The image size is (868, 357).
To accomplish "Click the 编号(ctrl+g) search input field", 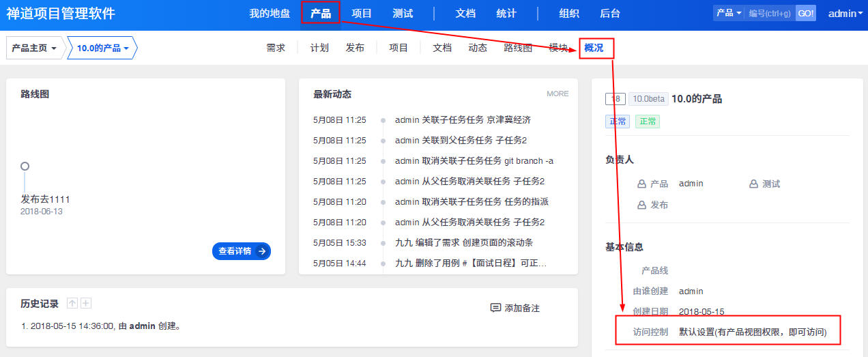I will pos(769,13).
